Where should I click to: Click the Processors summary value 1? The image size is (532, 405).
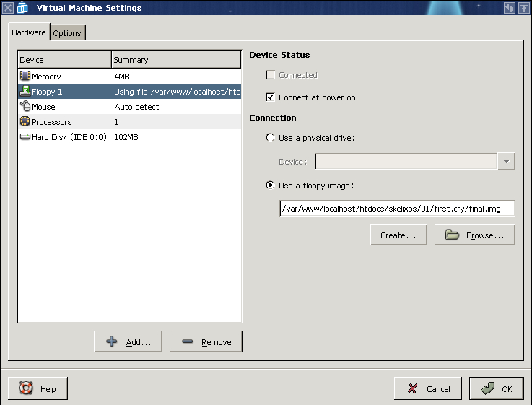coord(116,122)
